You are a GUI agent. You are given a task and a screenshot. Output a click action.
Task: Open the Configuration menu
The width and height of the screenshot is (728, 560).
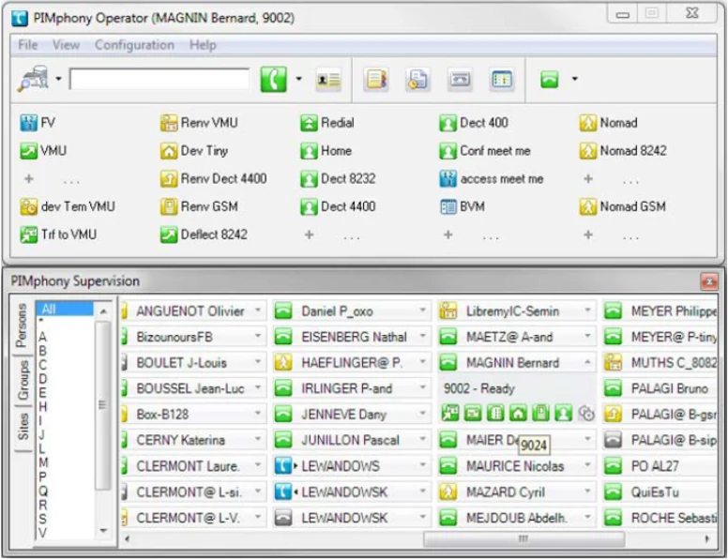pos(135,45)
